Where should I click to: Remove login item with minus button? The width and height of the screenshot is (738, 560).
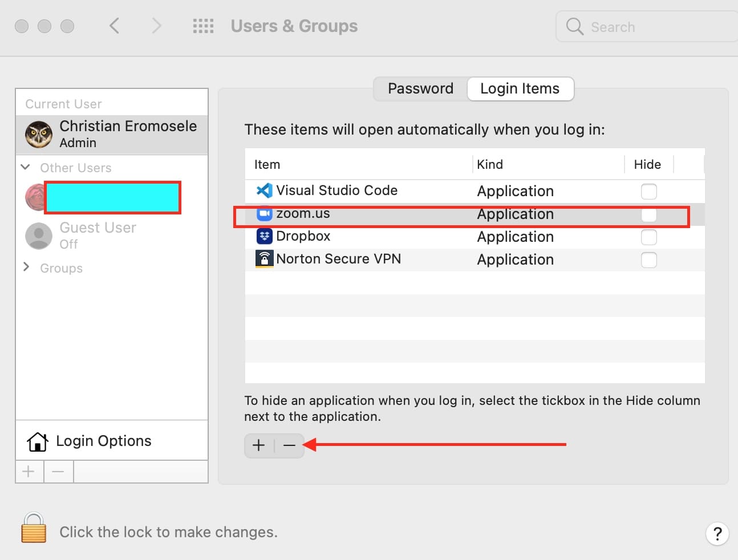click(x=289, y=445)
